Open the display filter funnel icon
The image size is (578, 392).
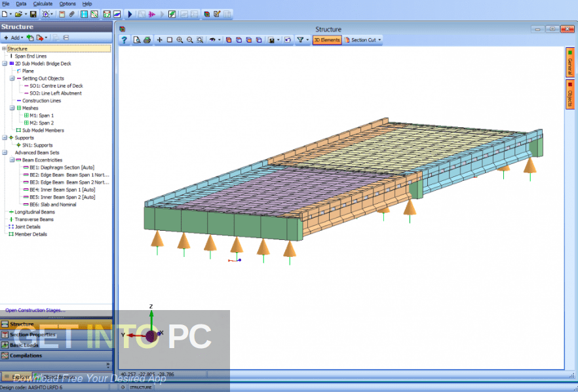point(300,39)
